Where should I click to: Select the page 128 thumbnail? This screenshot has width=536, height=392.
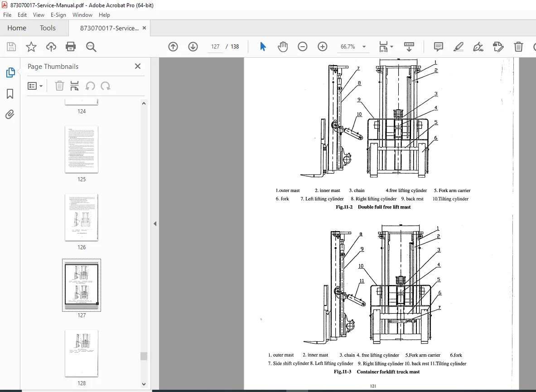point(82,353)
